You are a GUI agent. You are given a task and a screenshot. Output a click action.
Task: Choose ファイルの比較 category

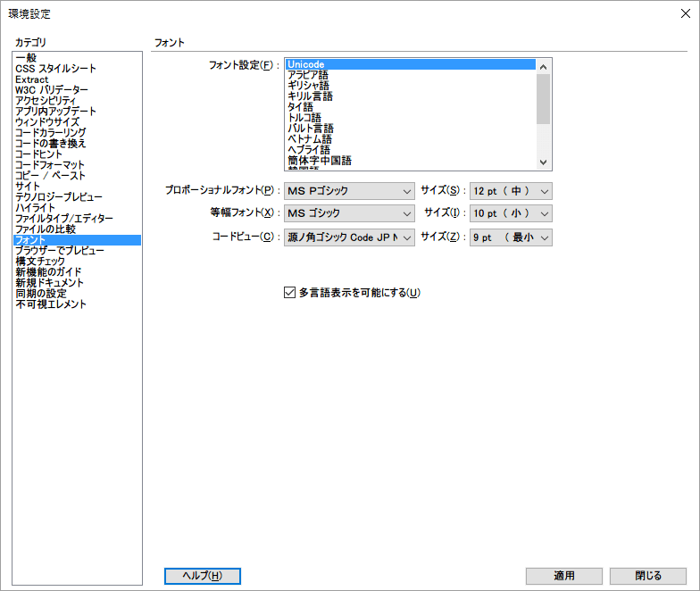77,229
